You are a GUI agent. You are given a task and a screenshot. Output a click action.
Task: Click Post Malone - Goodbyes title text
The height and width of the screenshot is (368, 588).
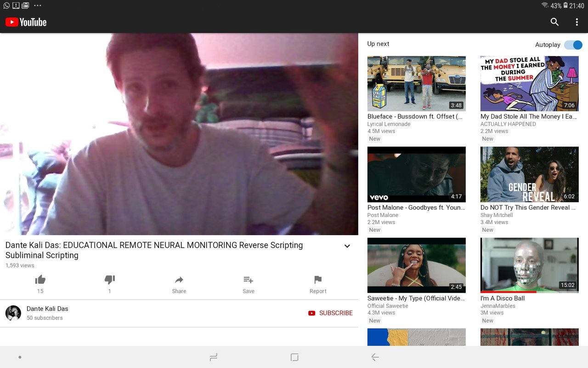[x=416, y=207]
